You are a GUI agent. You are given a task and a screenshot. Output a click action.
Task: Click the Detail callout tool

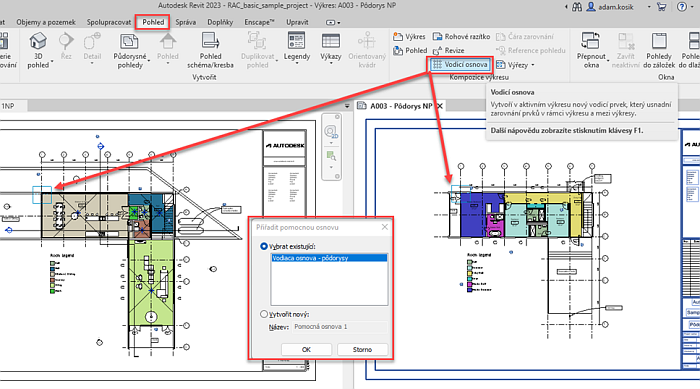point(92,47)
